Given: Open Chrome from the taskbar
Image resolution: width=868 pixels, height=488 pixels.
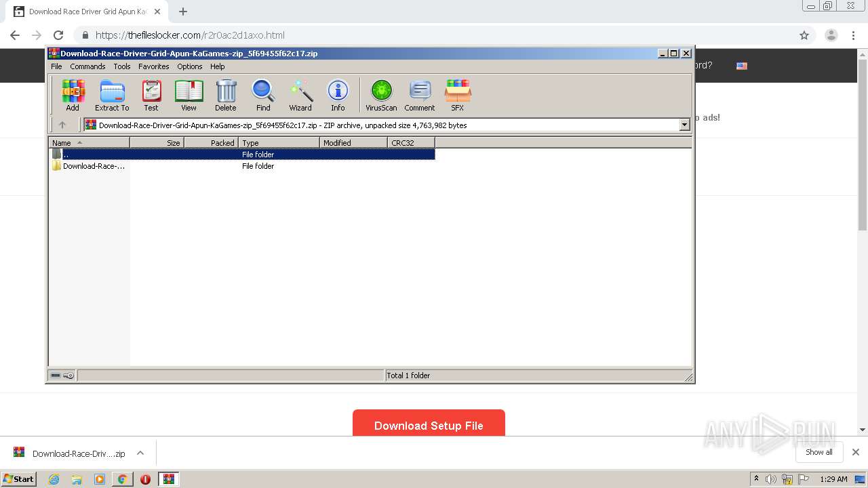Looking at the screenshot, I should point(123,479).
